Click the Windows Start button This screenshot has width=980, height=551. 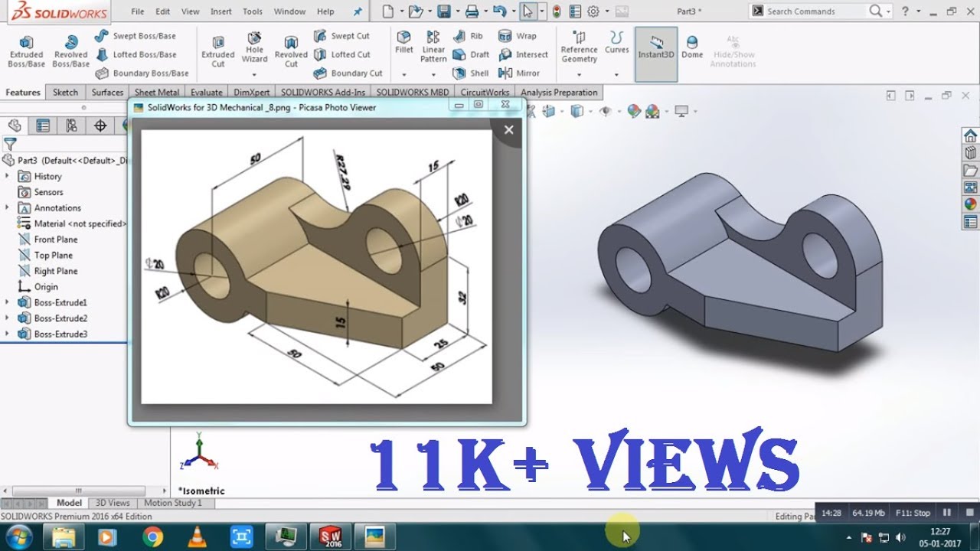pos(18,536)
